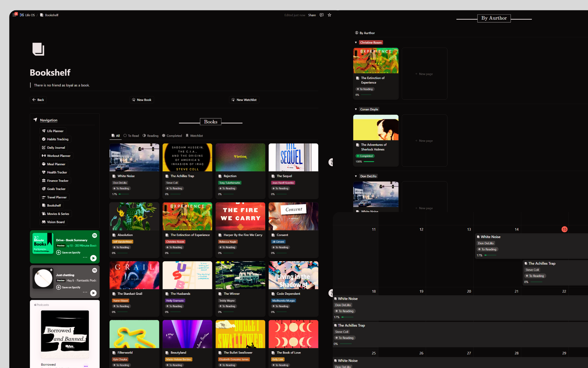Collapse the Conan Doyle author group

point(356,109)
